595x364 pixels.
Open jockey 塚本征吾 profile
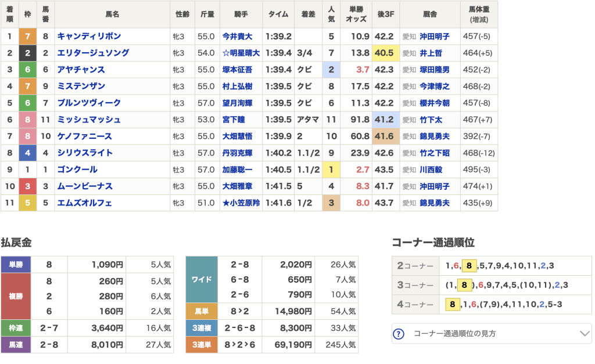[237, 70]
